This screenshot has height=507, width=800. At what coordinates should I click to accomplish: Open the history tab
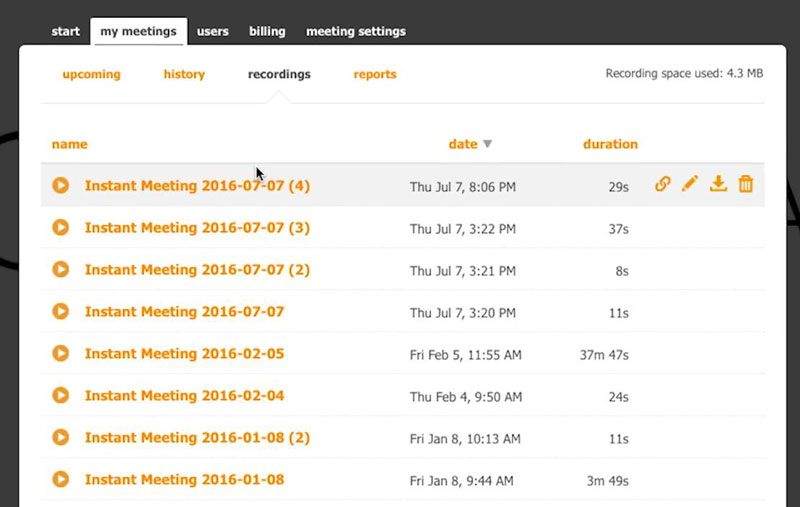pyautogui.click(x=184, y=74)
